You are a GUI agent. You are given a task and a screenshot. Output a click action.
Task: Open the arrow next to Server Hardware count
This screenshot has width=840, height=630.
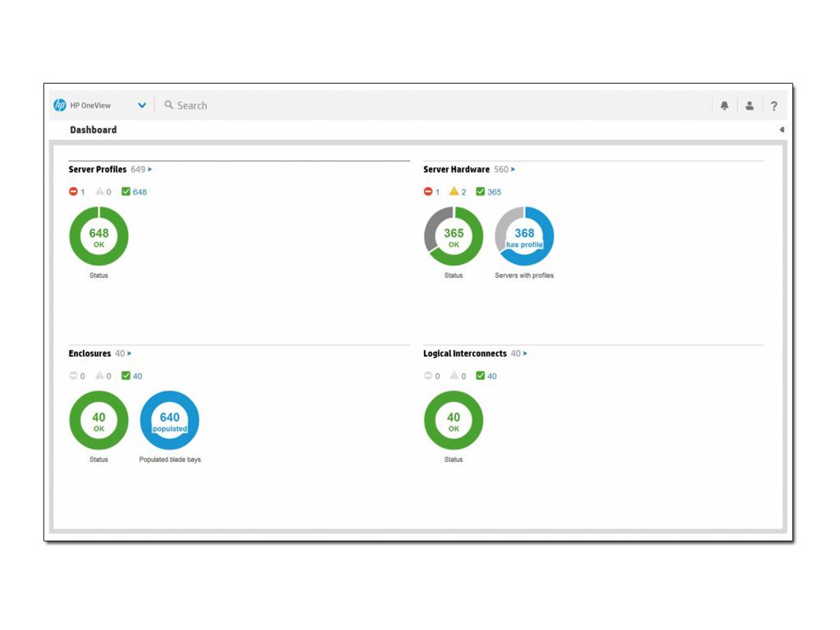tap(514, 169)
